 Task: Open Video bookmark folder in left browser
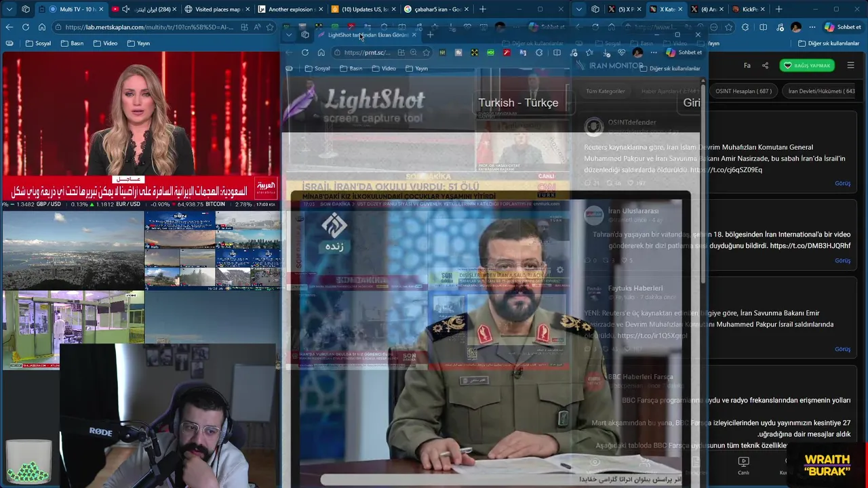[x=105, y=43]
